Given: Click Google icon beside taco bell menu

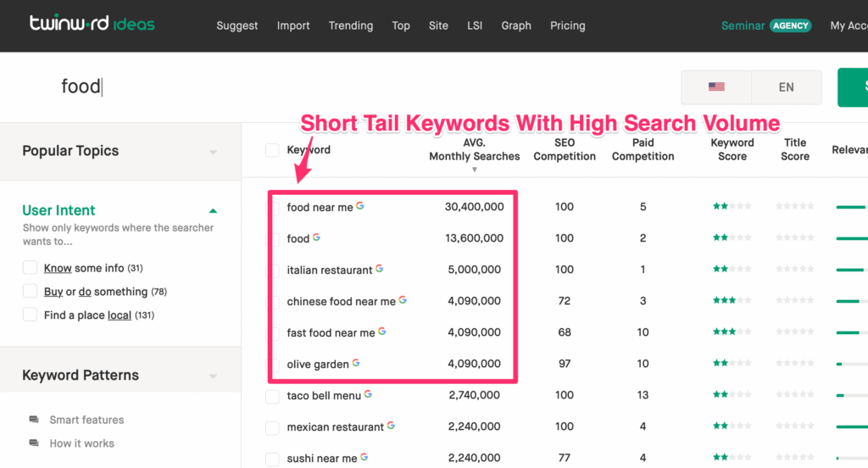Looking at the screenshot, I should [x=368, y=393].
